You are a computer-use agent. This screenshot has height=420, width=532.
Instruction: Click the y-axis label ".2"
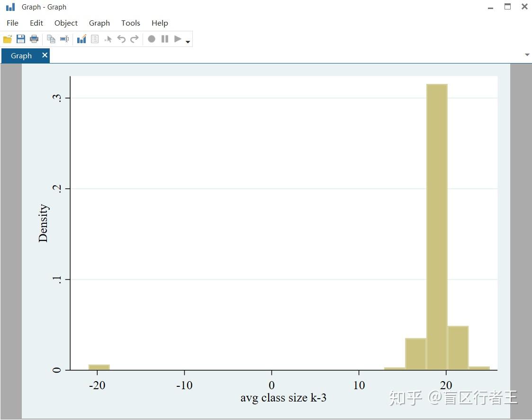click(x=57, y=189)
